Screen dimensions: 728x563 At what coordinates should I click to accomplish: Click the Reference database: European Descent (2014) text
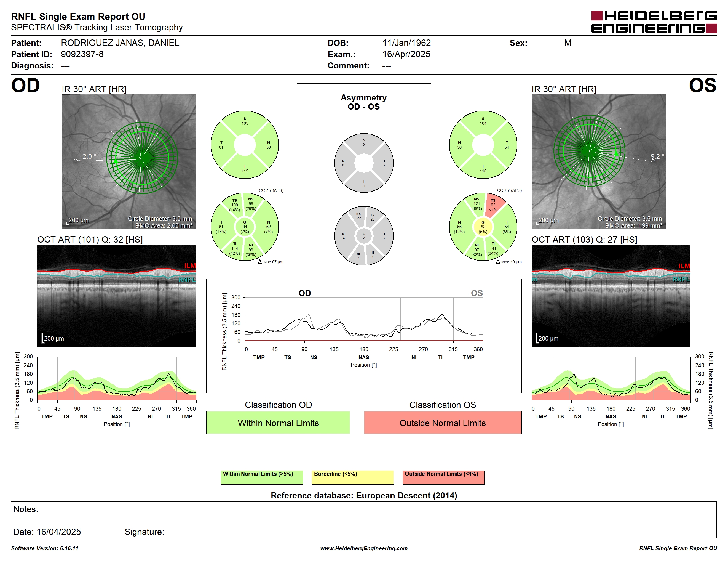[x=364, y=496]
